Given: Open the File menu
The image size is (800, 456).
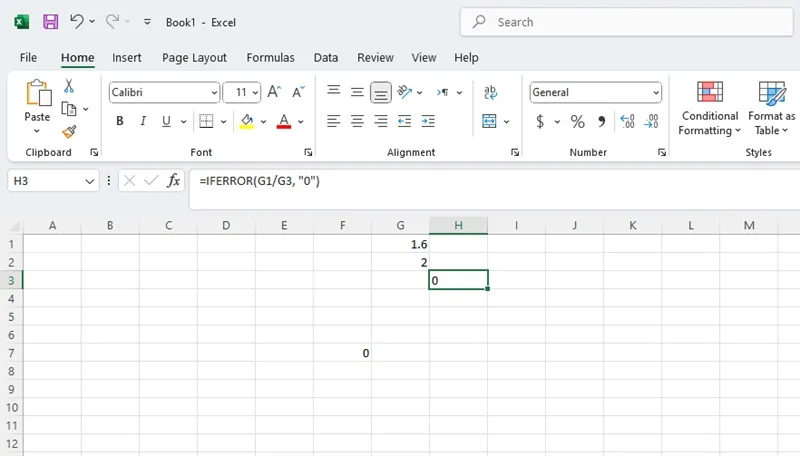Looking at the screenshot, I should [x=28, y=58].
